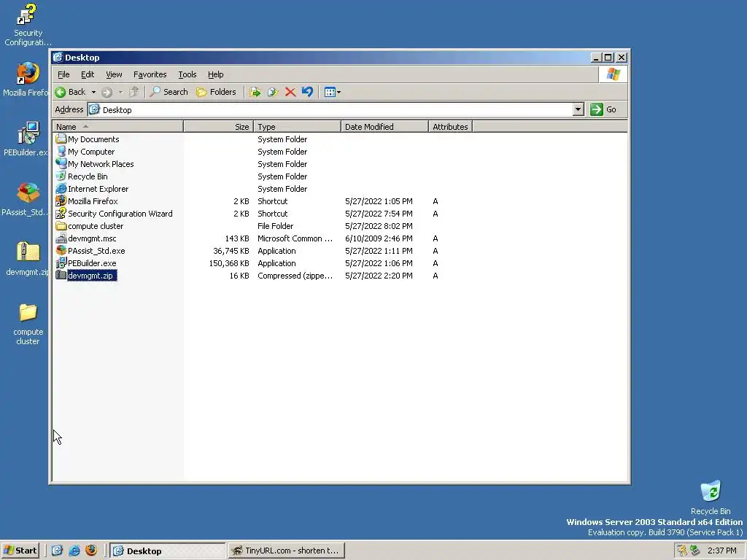
Task: Select Recycle Bin on the desktop
Action: tap(711, 498)
